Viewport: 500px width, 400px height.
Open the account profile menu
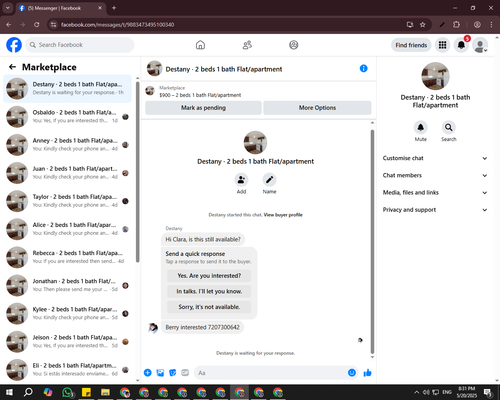click(x=480, y=45)
